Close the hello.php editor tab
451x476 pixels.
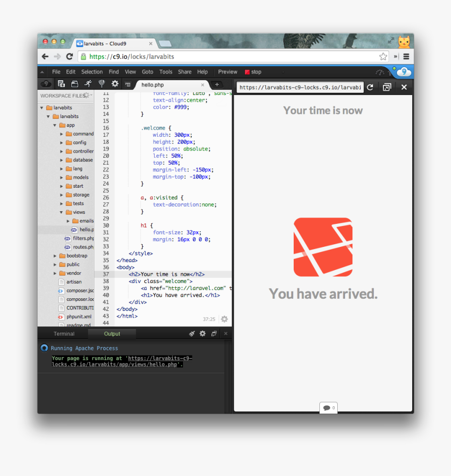[x=202, y=85]
